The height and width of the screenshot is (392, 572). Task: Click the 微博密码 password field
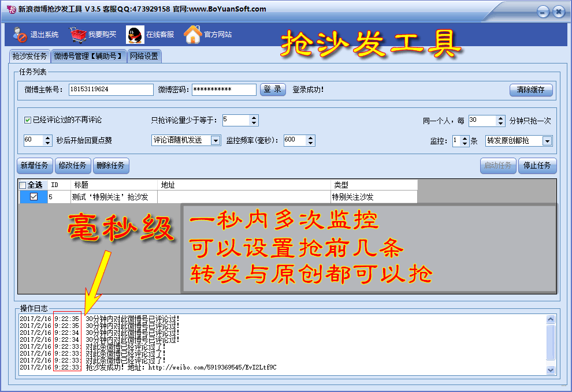point(224,89)
